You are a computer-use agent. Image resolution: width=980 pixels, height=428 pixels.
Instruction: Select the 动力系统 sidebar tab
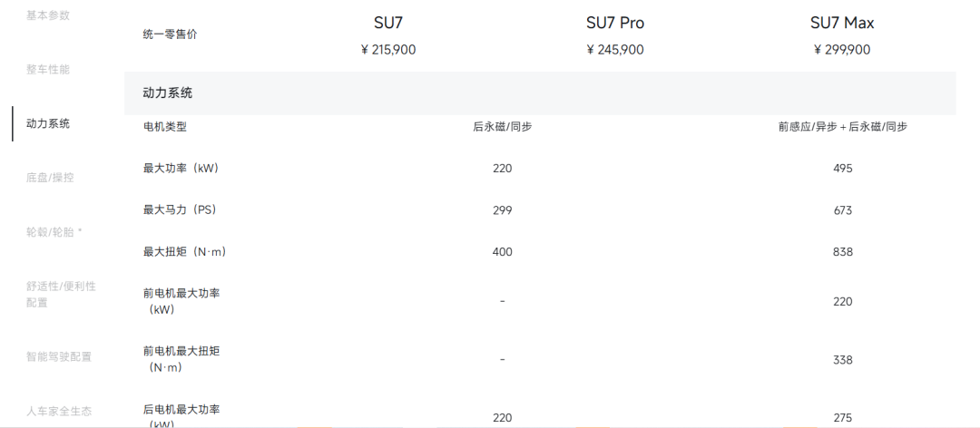48,123
